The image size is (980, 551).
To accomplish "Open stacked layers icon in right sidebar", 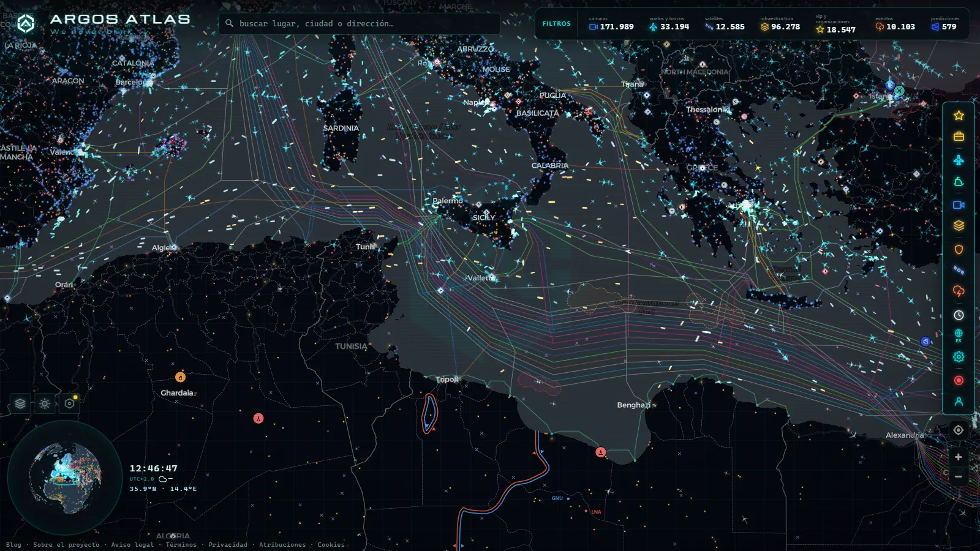I will coord(959,226).
